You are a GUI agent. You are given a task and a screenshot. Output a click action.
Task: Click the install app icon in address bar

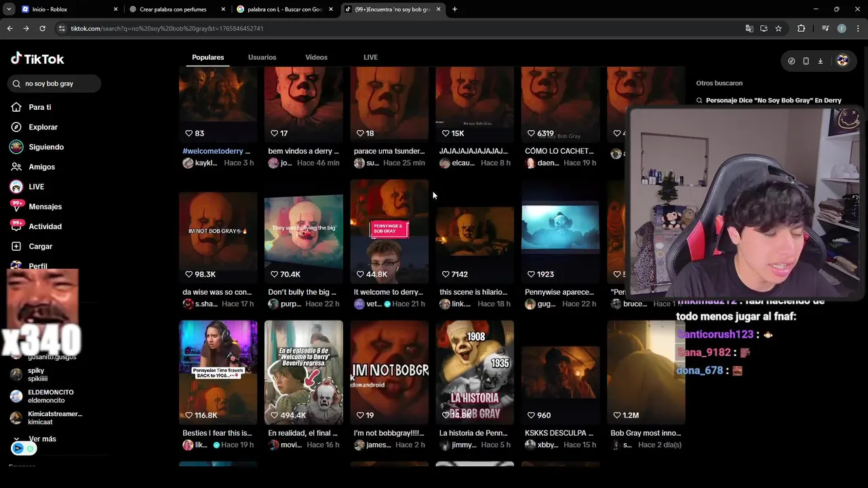(x=764, y=28)
